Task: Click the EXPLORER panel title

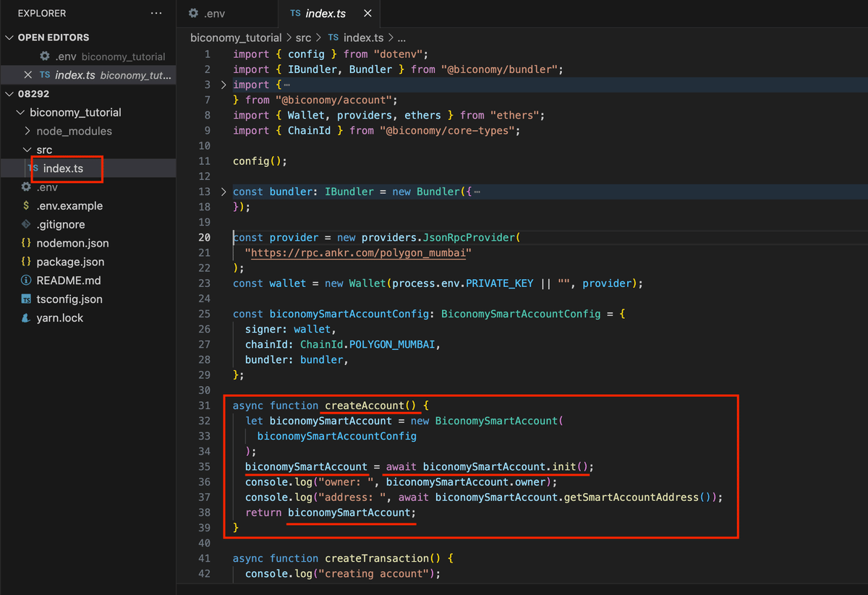Action: [x=42, y=14]
